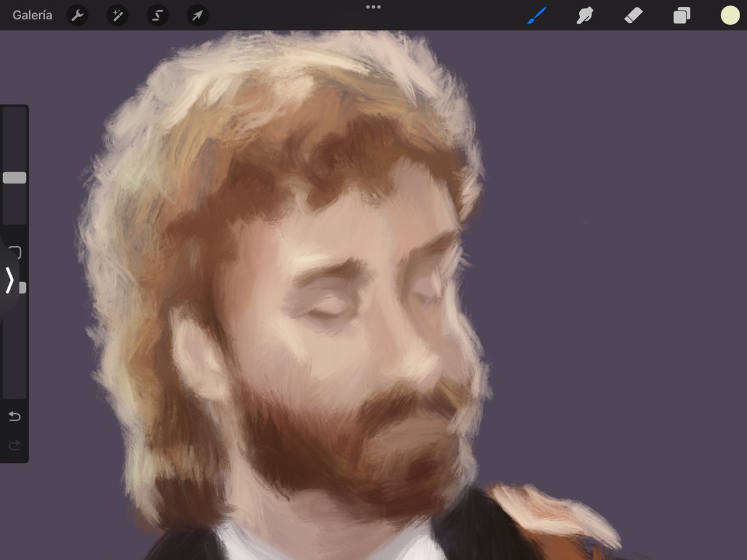Tap the three-dot menu at top center
Viewport: 747px width, 560px height.
click(374, 7)
